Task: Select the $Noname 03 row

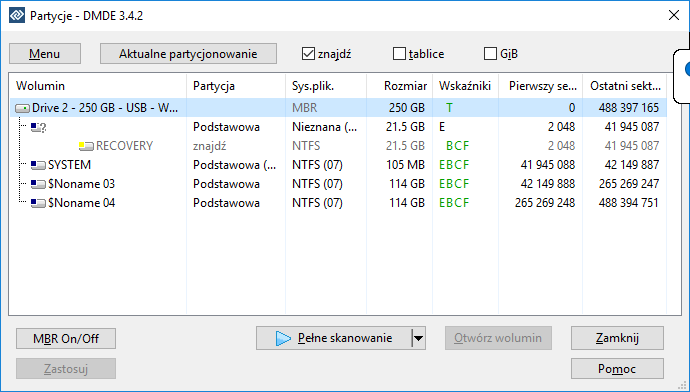Action: tap(338, 184)
